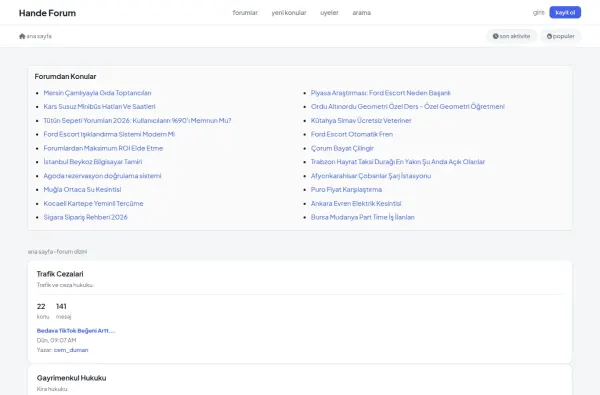Show son aktivite feed
Image resolution: width=600 pixels, height=395 pixels.
[x=511, y=36]
